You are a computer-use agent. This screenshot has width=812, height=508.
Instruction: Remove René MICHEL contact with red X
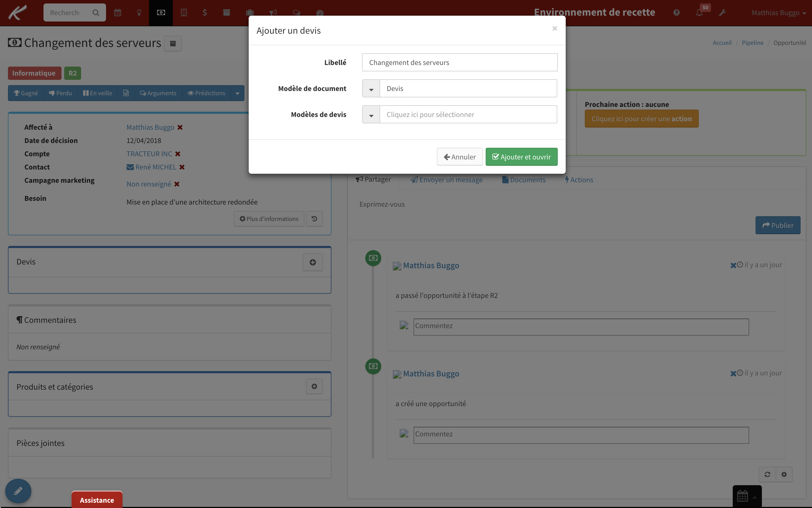click(x=182, y=167)
